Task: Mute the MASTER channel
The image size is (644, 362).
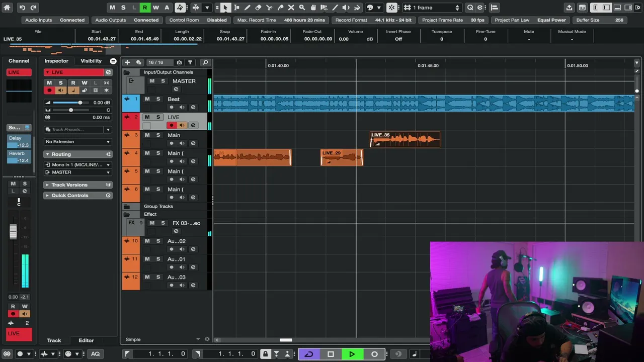Action: [x=152, y=81]
